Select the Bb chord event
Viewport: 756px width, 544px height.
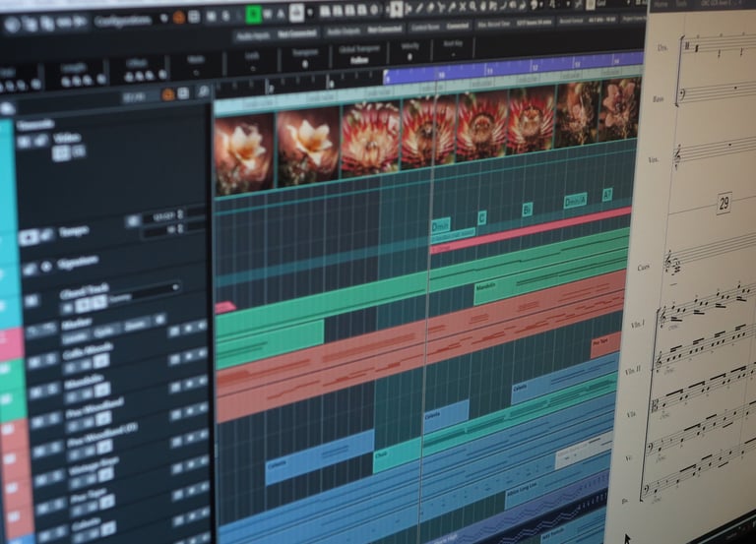(527, 210)
